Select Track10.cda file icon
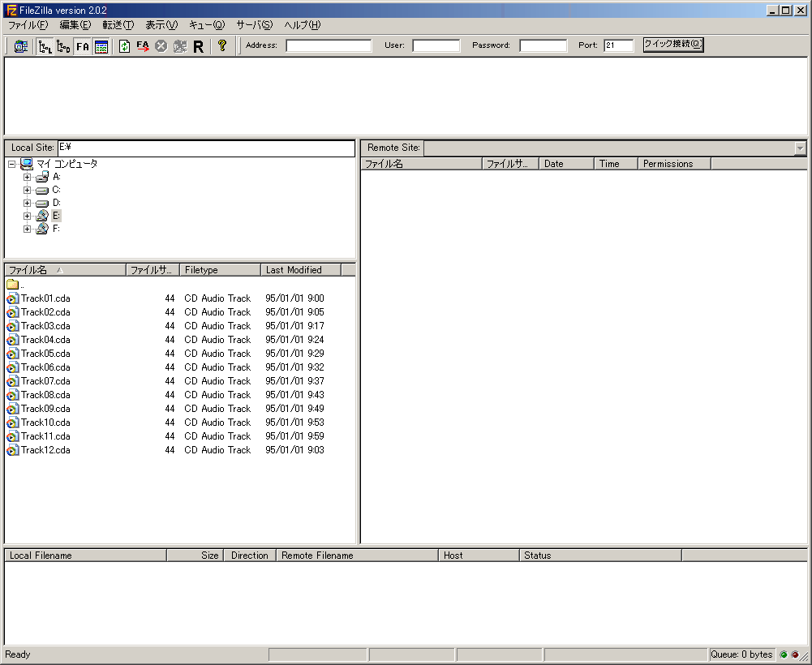Viewport: 812px width, 665px height. pyautogui.click(x=12, y=423)
